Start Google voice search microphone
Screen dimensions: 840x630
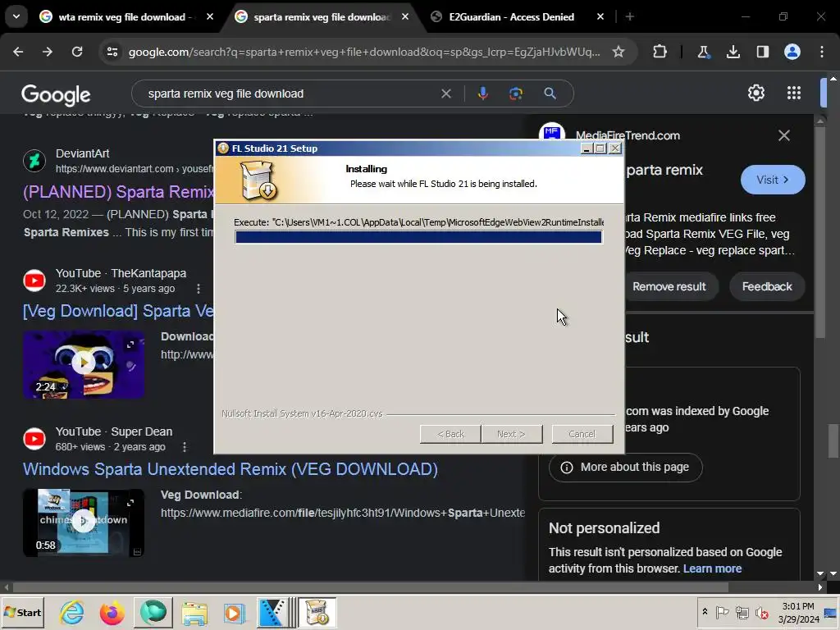tap(482, 94)
